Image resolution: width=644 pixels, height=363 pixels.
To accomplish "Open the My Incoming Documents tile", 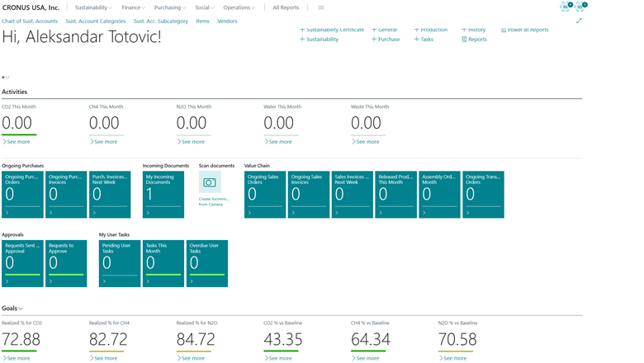I will (163, 195).
